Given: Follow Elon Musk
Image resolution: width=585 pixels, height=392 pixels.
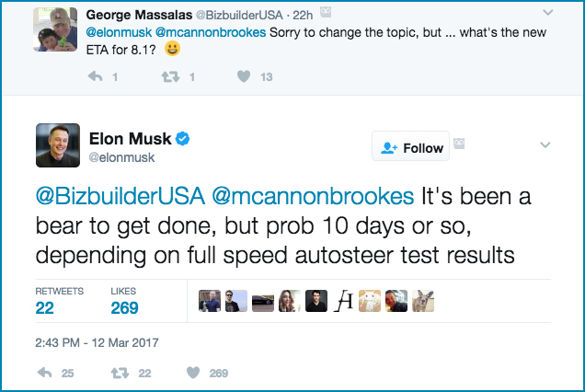Looking at the screenshot, I should click(411, 147).
